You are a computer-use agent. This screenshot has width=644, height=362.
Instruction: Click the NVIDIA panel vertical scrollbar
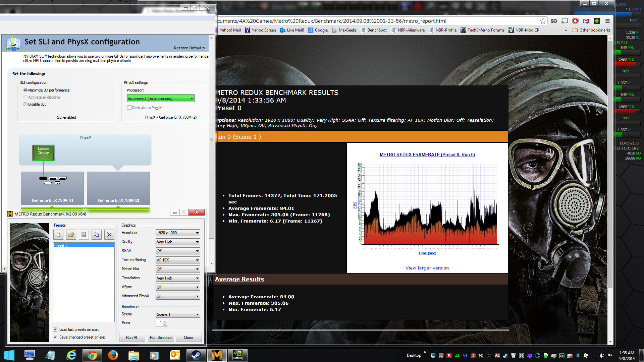[211, 139]
